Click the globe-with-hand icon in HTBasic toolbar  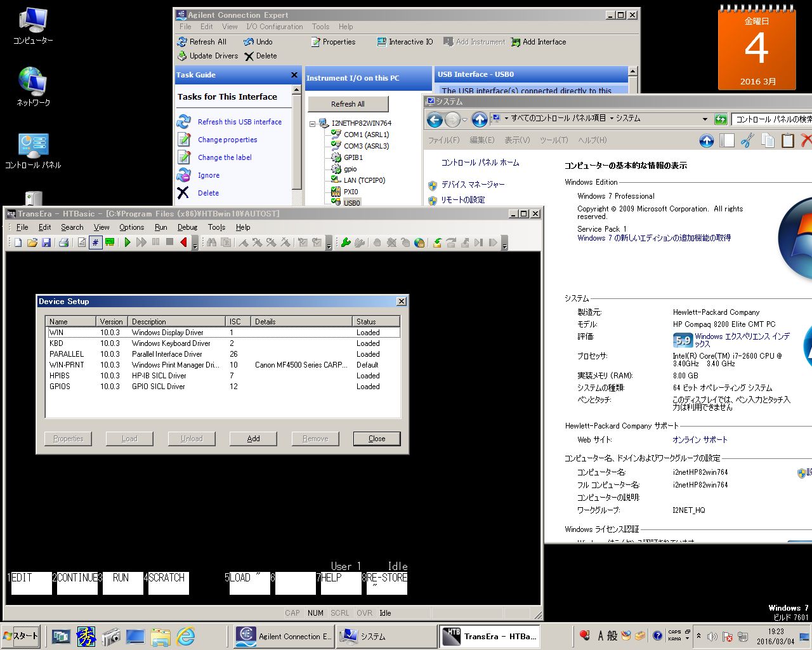point(419,242)
